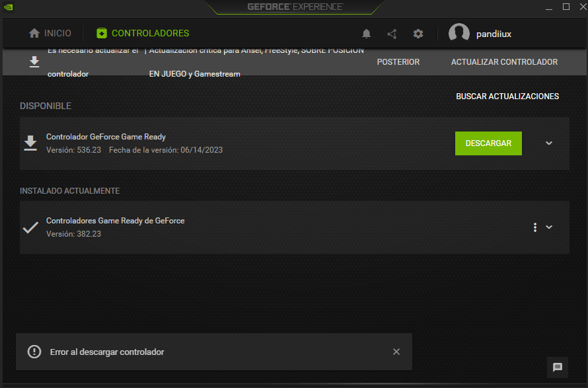Choose POSTERIOR to postpone update
Screen dimensions: 588x388
(x=398, y=62)
